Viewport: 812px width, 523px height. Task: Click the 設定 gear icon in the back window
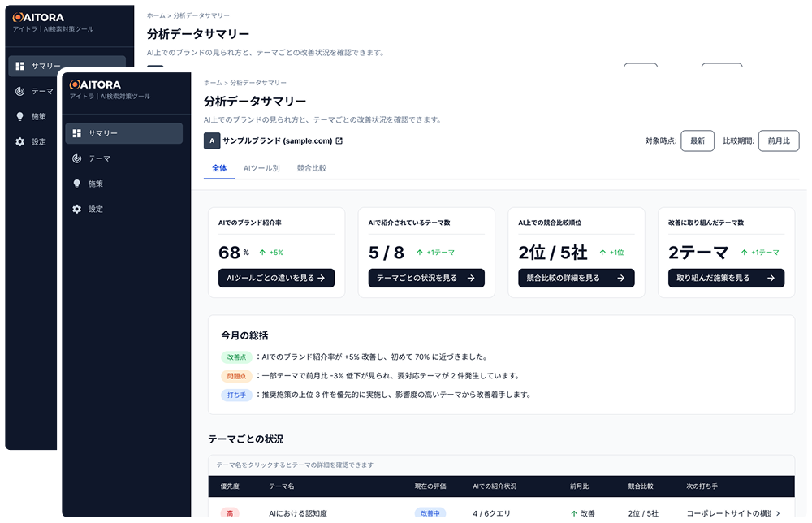click(19, 142)
